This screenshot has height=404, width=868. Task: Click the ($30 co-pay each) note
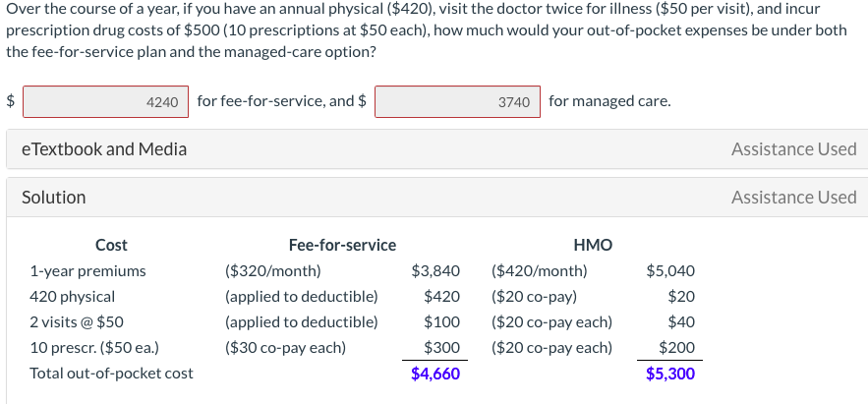[x=285, y=347]
